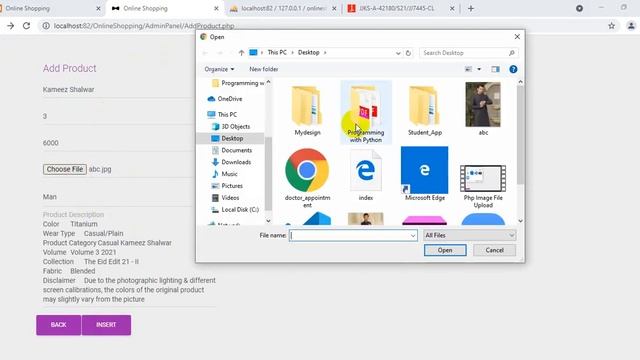640x360 pixels.
Task: Open a new browser tab
Action: click(x=471, y=8)
